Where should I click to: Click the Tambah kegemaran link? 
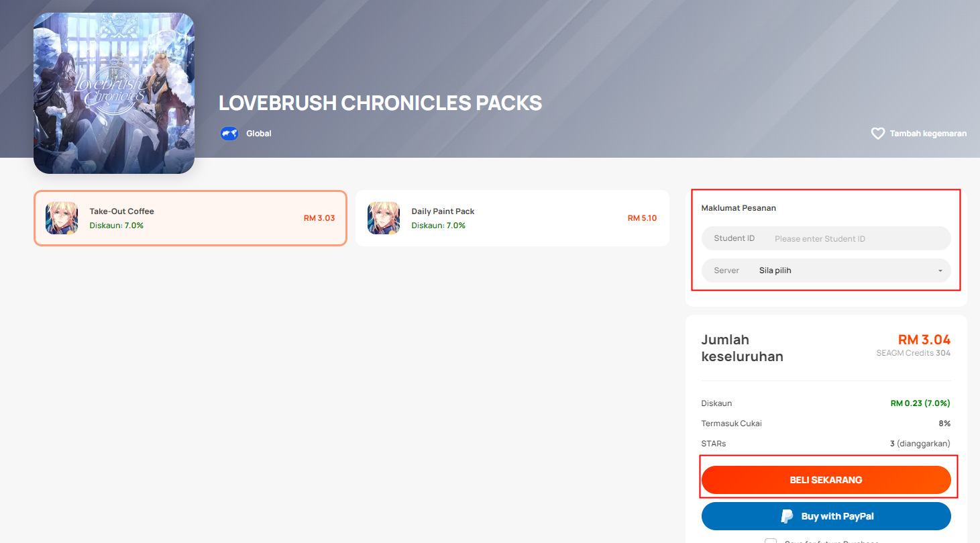[x=928, y=134]
